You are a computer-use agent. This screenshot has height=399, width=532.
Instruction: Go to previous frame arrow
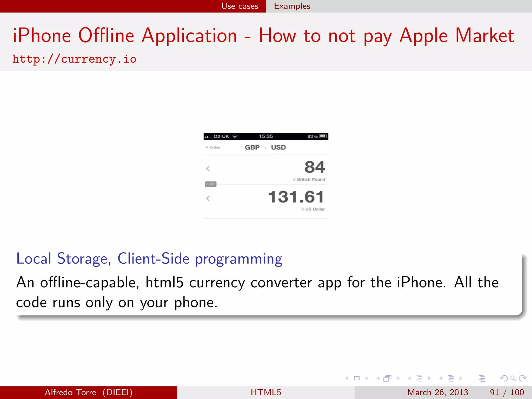pyautogui.click(x=378, y=378)
